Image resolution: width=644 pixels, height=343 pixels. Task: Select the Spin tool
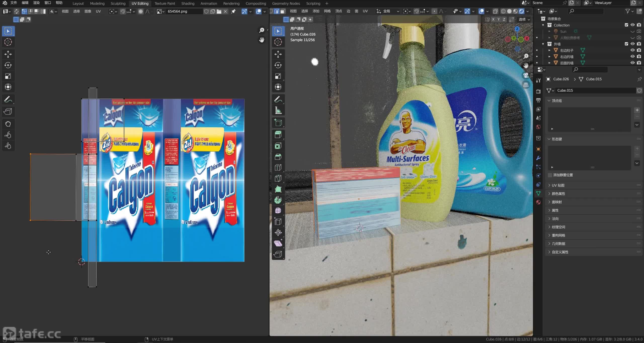[x=278, y=200]
